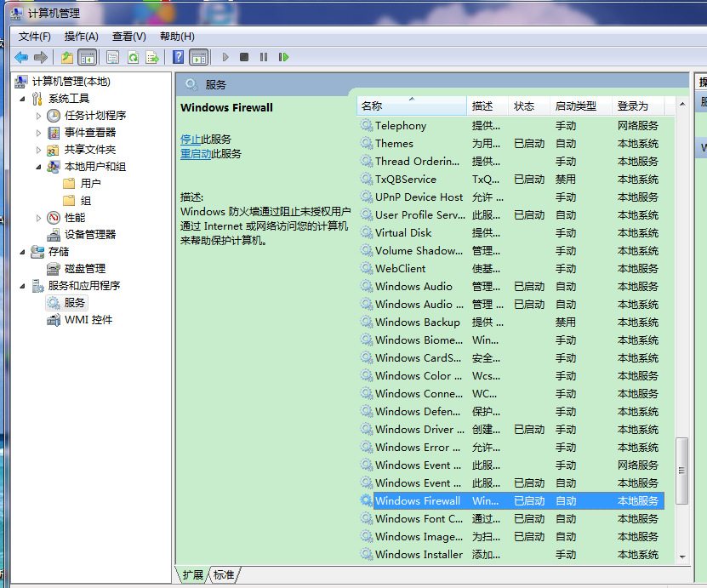Image resolution: width=707 pixels, height=588 pixels.
Task: Open 磁盘管理
Action: [85, 269]
